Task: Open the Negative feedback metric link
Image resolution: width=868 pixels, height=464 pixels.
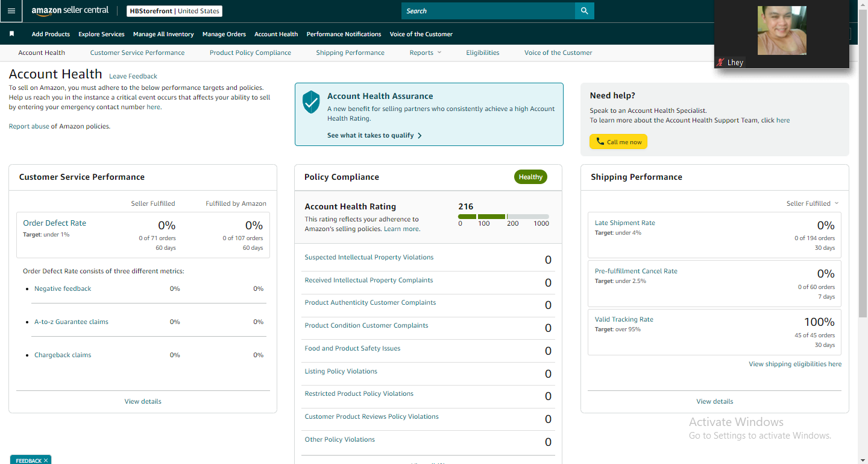Action: (x=63, y=288)
